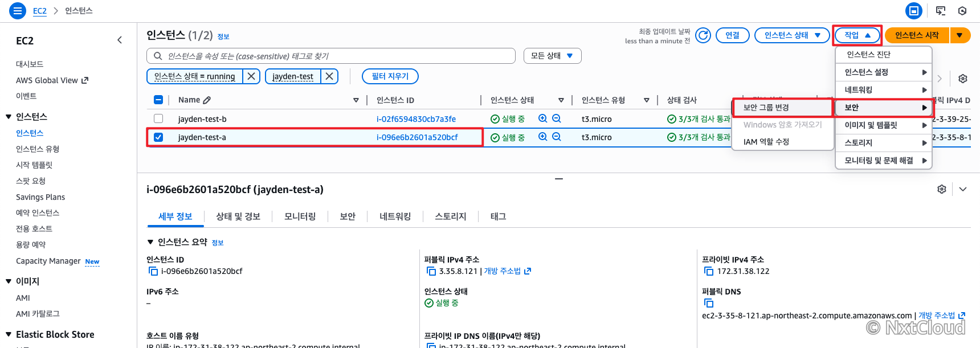Click the 필터 지우기 button
Screen dimensions: 980x348
pos(390,76)
